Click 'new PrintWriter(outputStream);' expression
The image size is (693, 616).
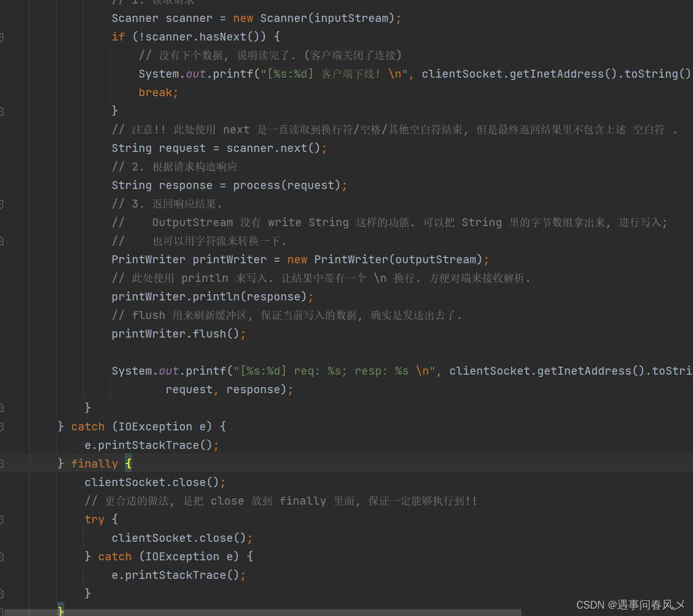pos(388,260)
